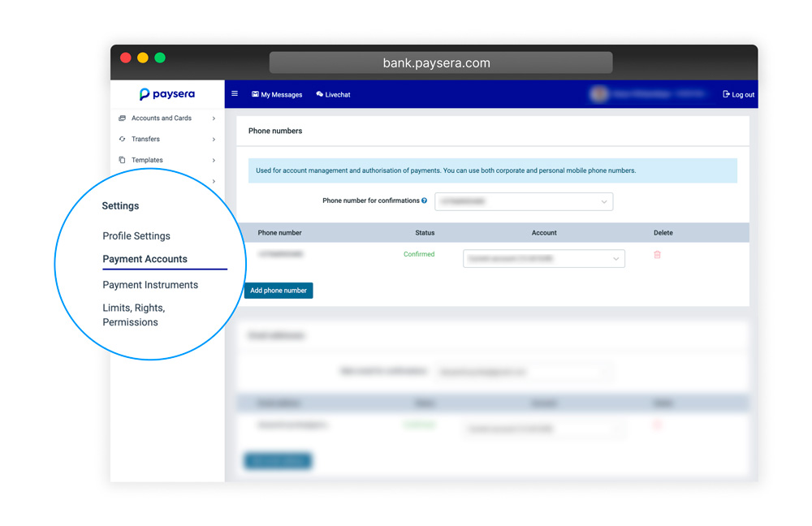Click the Add phone number button

(279, 290)
